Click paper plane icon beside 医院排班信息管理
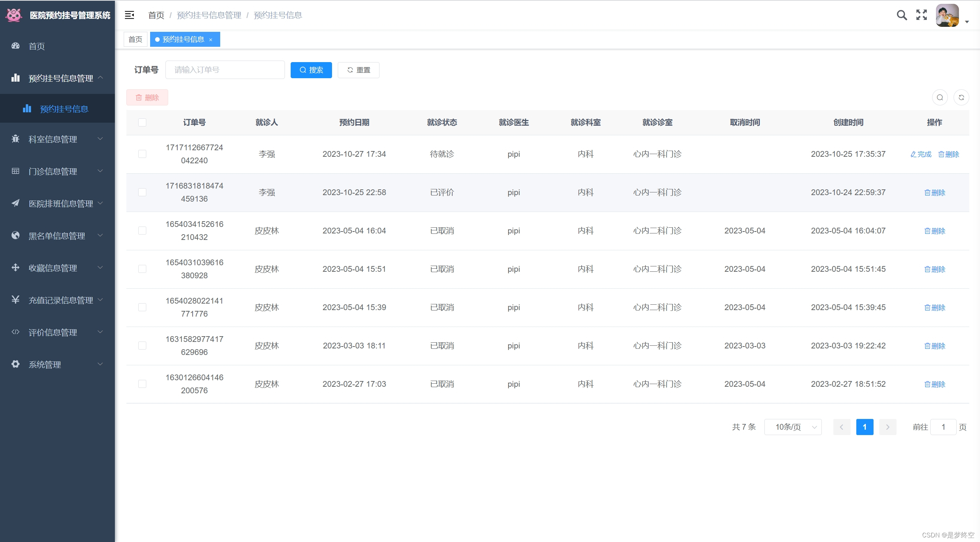Viewport: 980px width, 542px height. (x=15, y=203)
